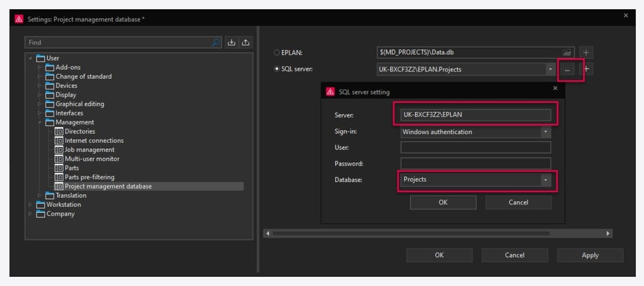Screen dimensions: 644x286
Task: Select Job management settings item
Action: pyautogui.click(x=90, y=149)
